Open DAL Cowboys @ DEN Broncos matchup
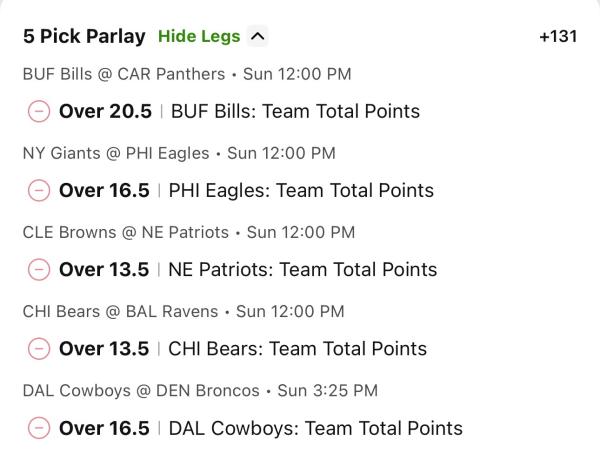 (140, 390)
